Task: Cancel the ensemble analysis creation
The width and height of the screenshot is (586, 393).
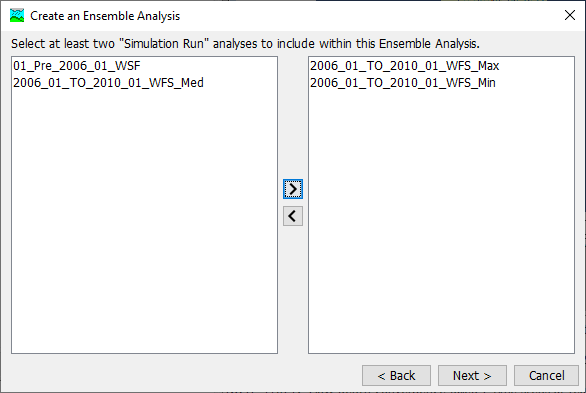Action: click(x=546, y=375)
